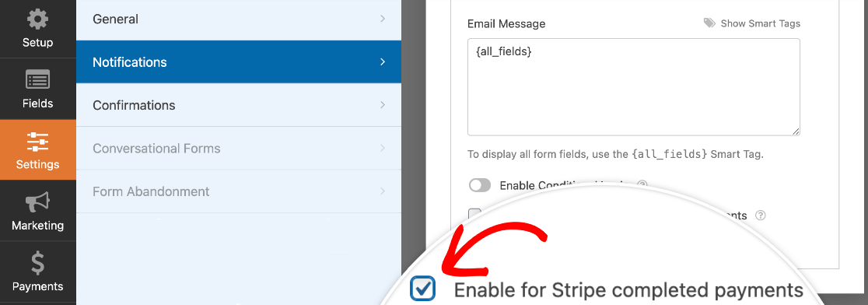This screenshot has height=305, width=868.
Task: Click the Smart Tags tag icon
Action: pos(709,23)
